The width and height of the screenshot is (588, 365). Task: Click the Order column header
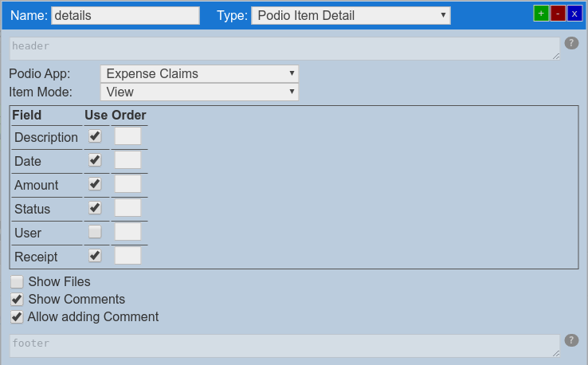click(129, 116)
